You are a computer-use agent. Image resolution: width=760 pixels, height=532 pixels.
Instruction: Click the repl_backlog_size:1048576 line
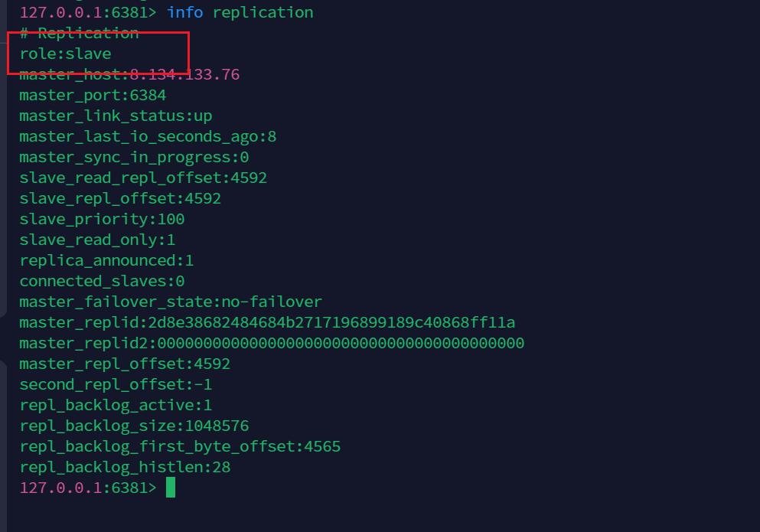(x=134, y=426)
